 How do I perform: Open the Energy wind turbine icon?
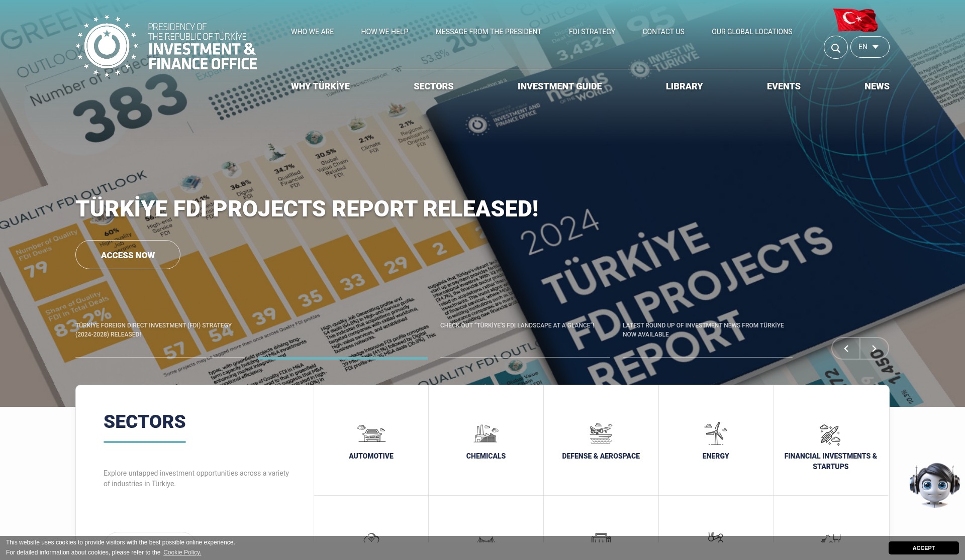pyautogui.click(x=715, y=433)
